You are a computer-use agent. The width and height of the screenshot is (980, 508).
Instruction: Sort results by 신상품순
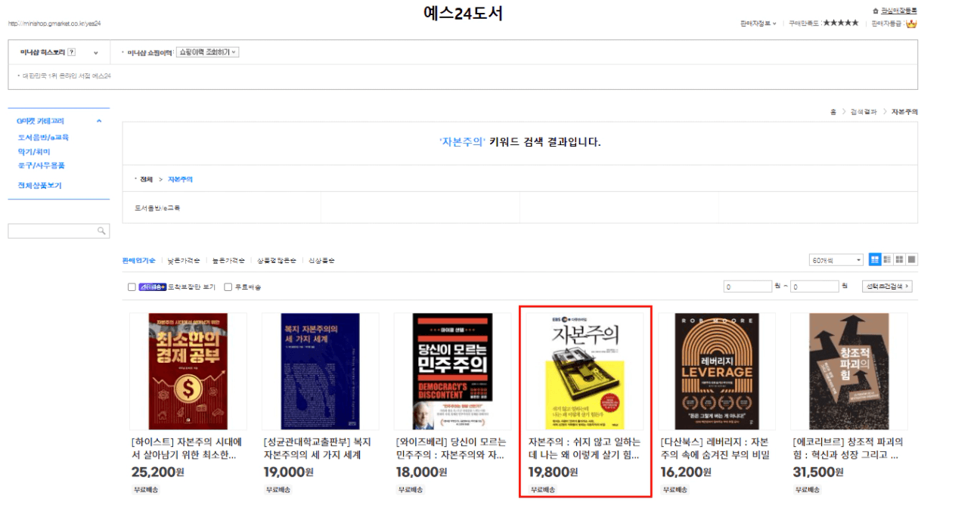(x=321, y=261)
